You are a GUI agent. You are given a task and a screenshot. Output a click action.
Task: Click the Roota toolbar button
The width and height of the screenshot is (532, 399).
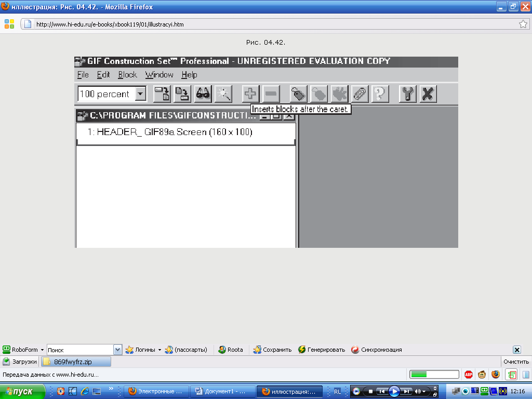pos(231,350)
